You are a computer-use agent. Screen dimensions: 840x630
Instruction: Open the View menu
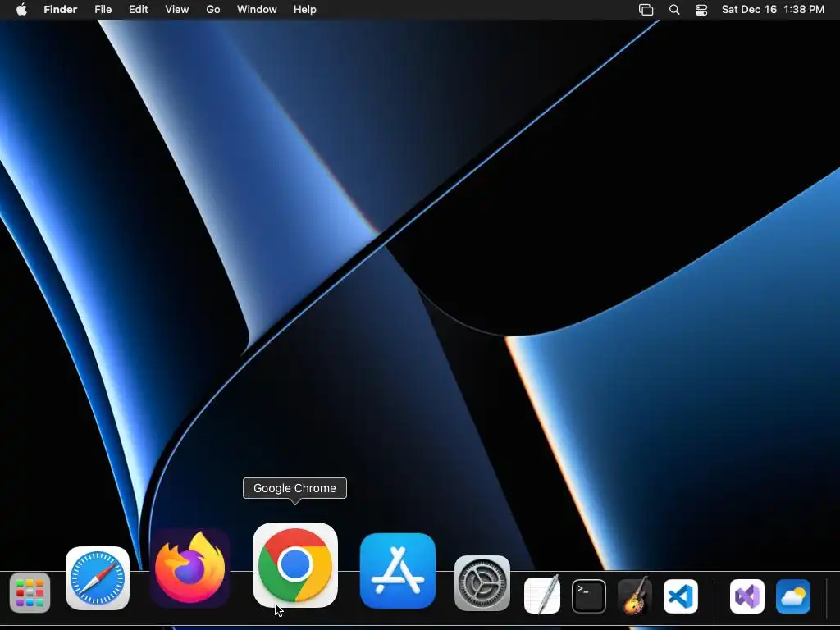[x=177, y=10]
